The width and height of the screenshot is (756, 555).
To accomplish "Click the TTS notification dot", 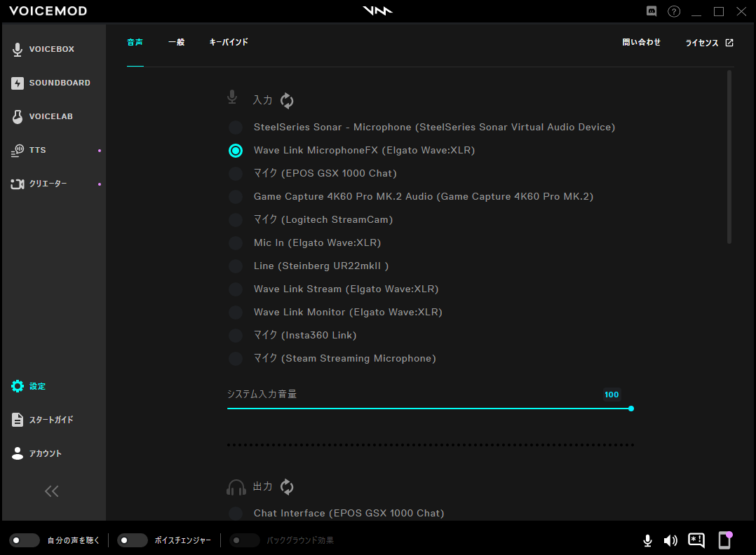I will 100,151.
